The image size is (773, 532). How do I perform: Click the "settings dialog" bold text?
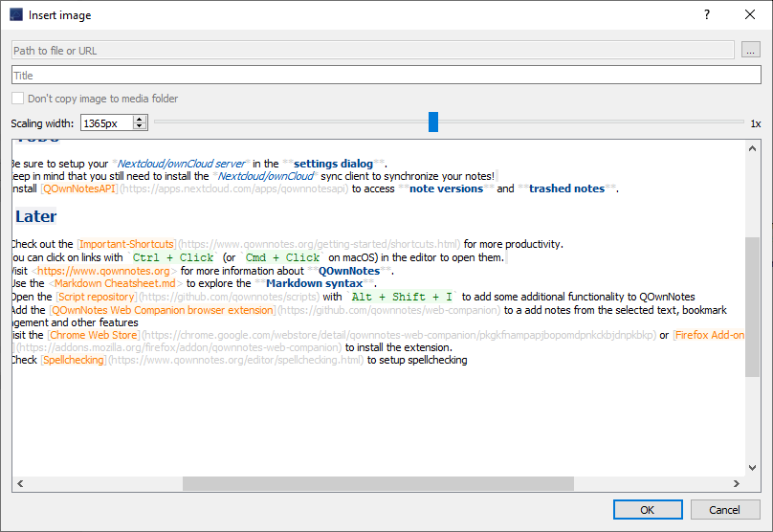333,164
